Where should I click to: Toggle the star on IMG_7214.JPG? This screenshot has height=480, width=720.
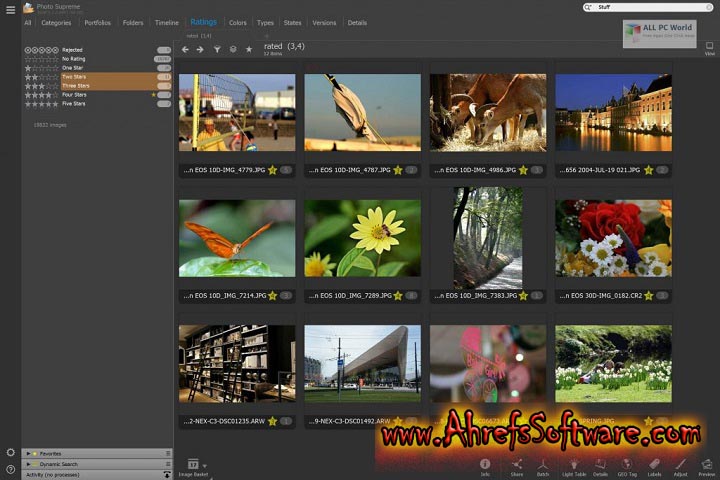point(272,295)
